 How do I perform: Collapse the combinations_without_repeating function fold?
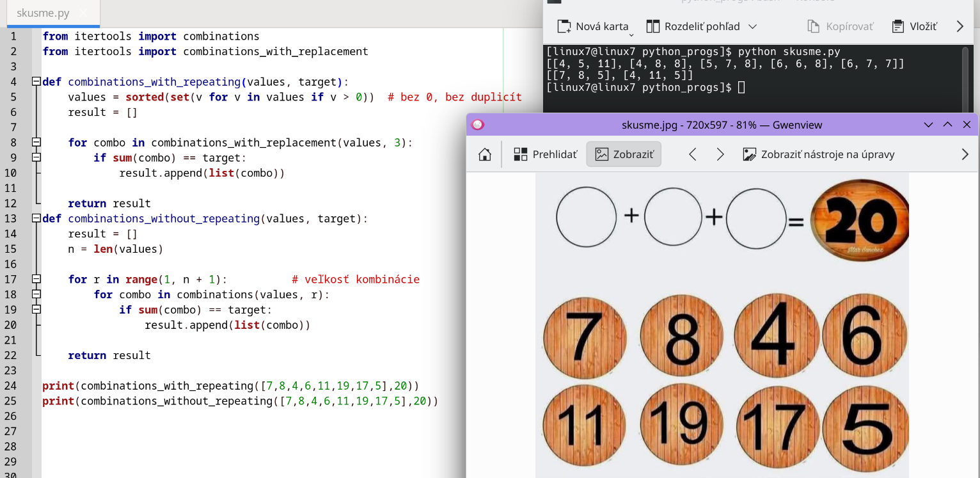coord(36,219)
